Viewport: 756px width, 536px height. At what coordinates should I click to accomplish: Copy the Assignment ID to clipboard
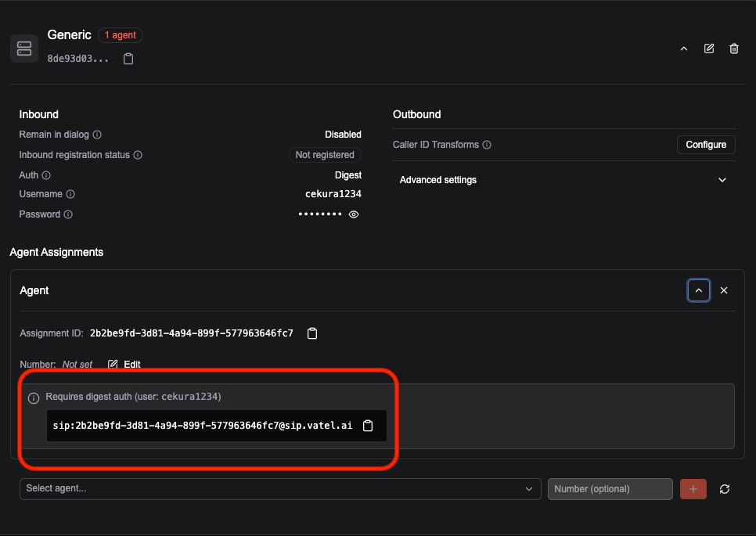(312, 333)
